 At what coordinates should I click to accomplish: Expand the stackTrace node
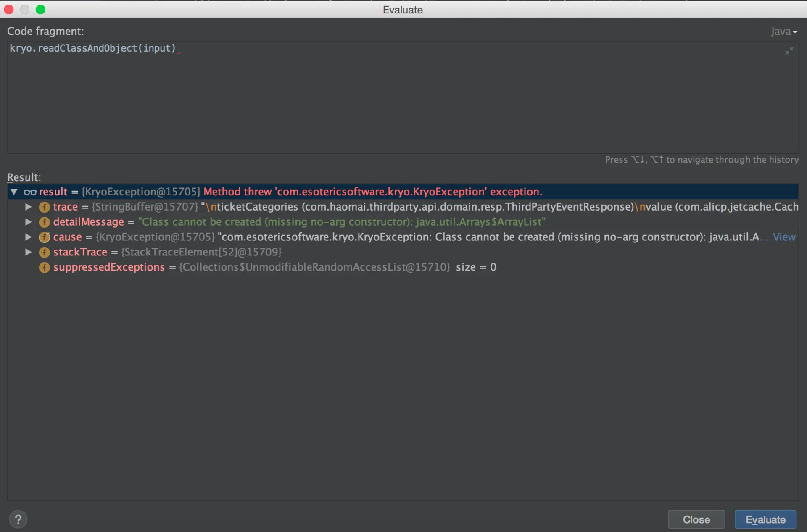coord(28,252)
